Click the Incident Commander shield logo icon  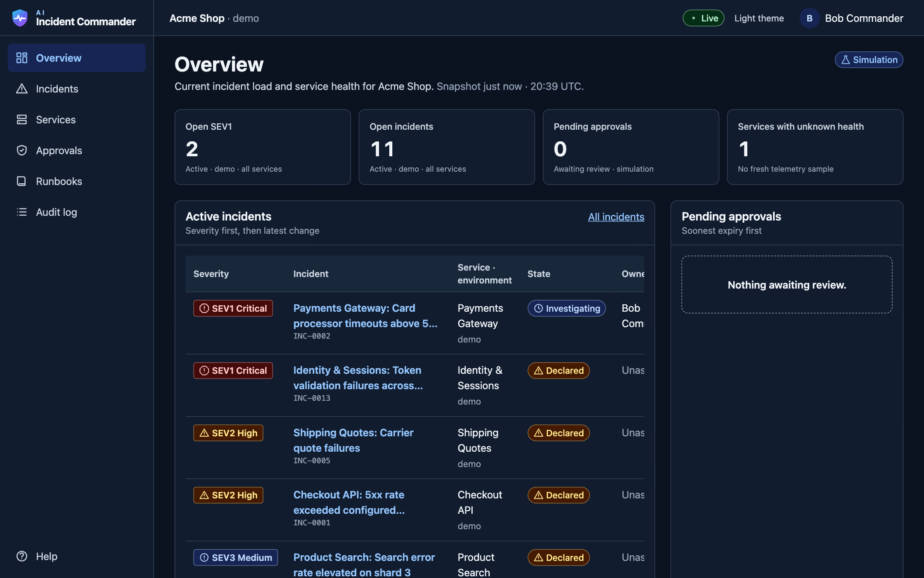(20, 18)
